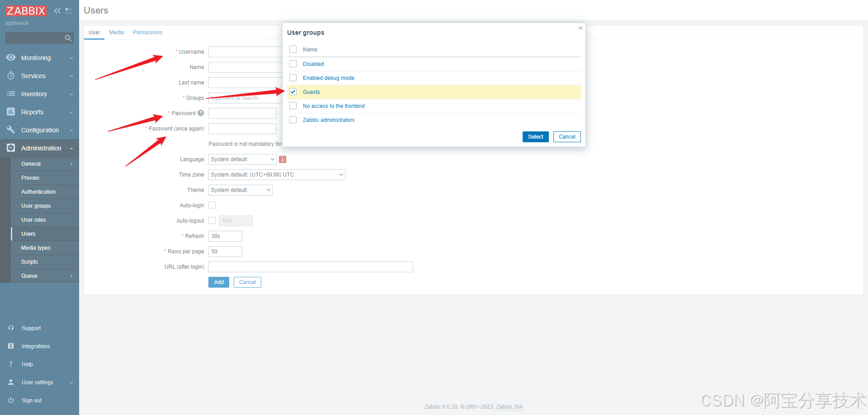Click the Sign out power icon
The image size is (868, 415).
(x=11, y=400)
